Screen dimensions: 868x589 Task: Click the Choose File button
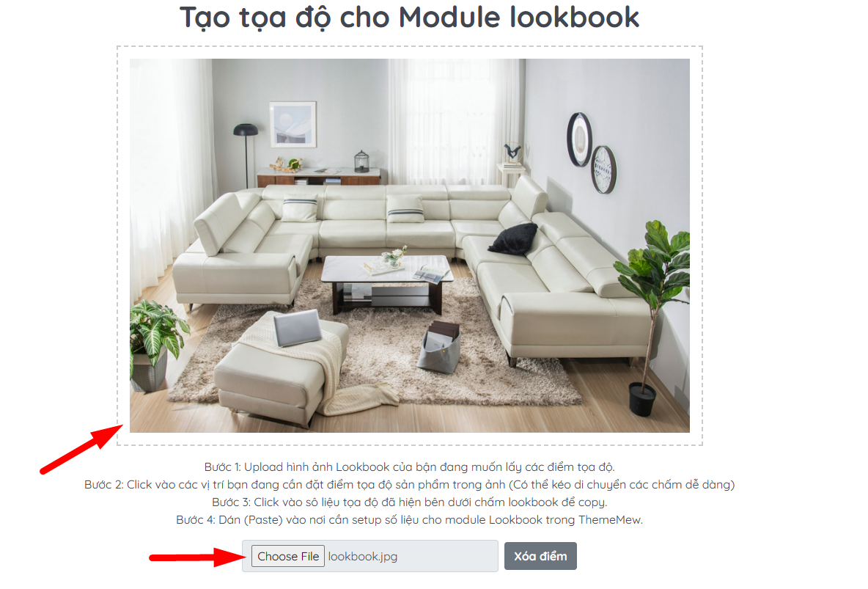pyautogui.click(x=288, y=556)
